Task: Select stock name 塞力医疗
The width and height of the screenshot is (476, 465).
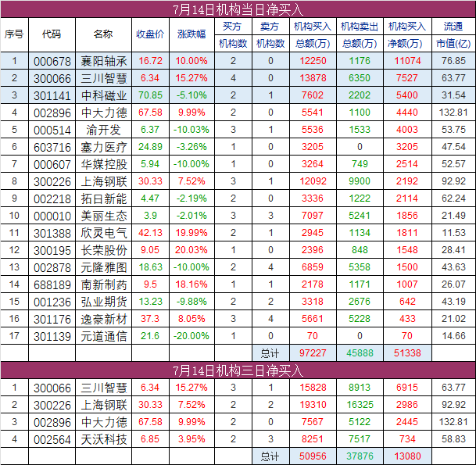Action: tap(103, 147)
